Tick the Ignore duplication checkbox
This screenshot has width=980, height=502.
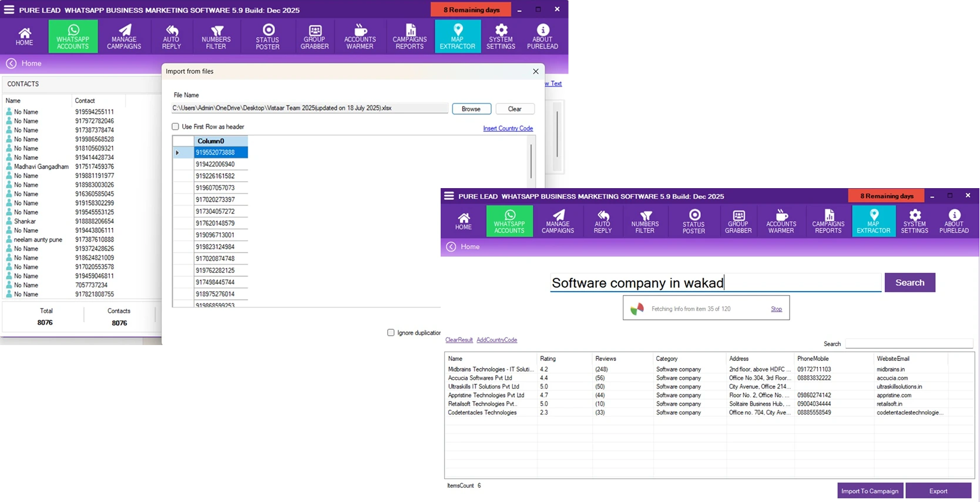pyautogui.click(x=391, y=333)
